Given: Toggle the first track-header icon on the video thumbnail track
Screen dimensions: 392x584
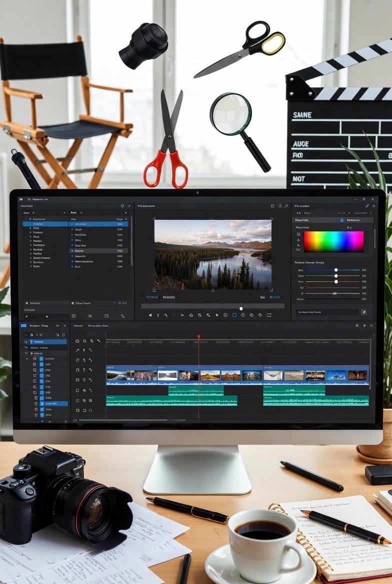Looking at the screenshot, I should 77,370.
